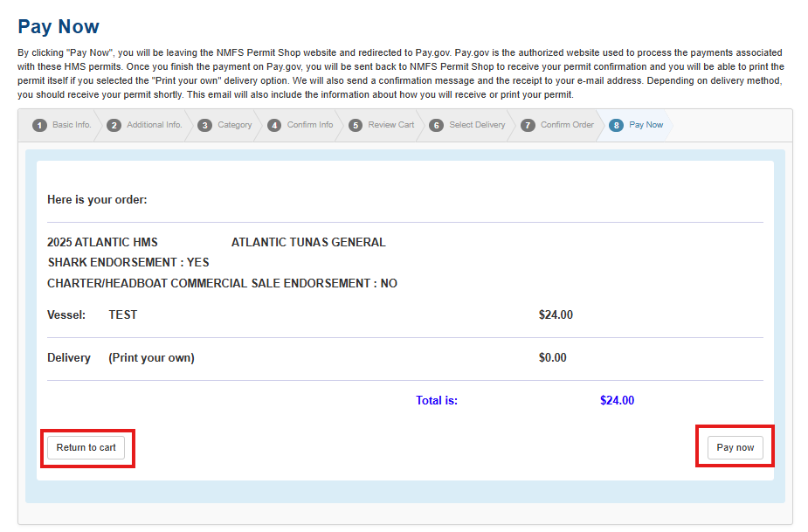Click the step 1 number circle
The image size is (808, 532).
(39, 125)
